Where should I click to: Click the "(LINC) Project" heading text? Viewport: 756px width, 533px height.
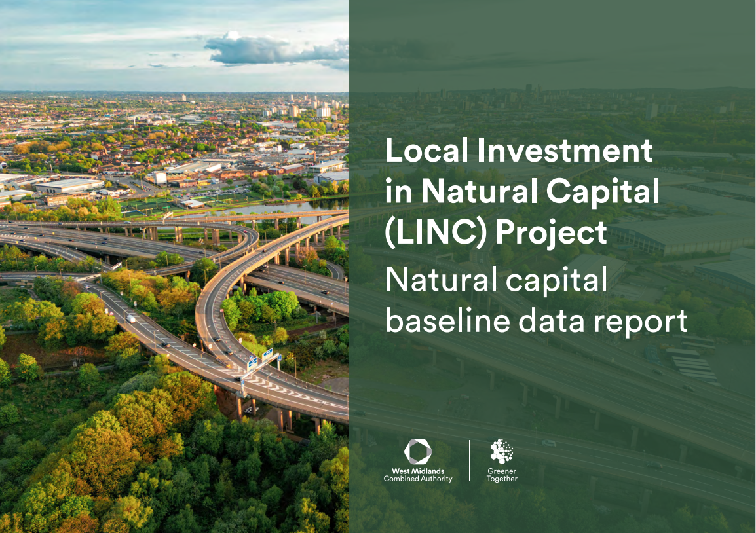496,232
